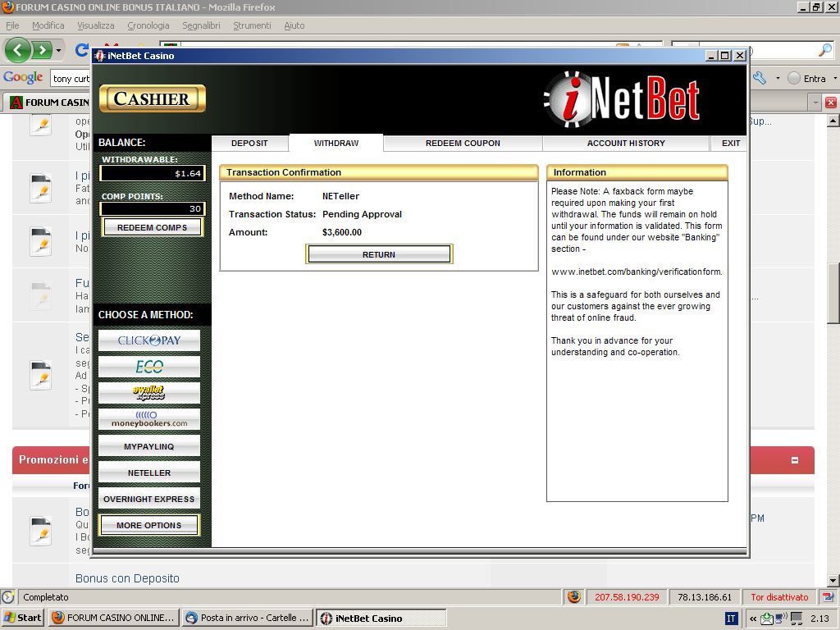
Task: Open the Firefox tab list dropdown
Action: [x=815, y=102]
